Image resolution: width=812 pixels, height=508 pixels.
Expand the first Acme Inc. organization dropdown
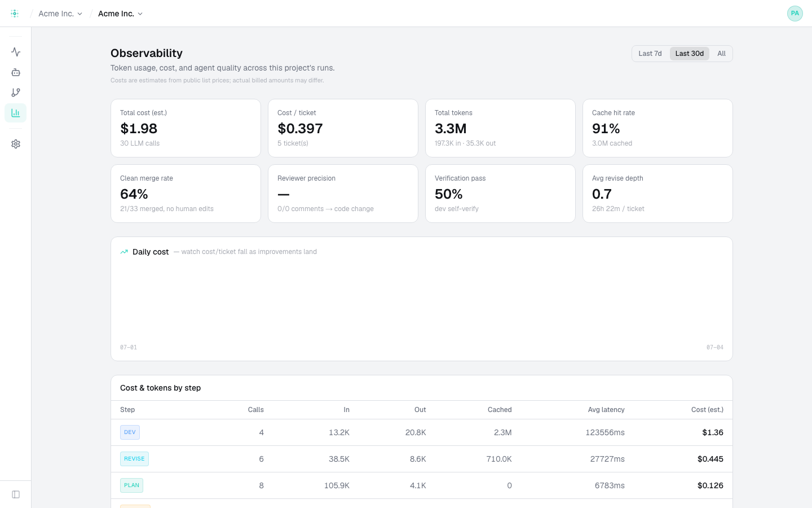point(60,14)
